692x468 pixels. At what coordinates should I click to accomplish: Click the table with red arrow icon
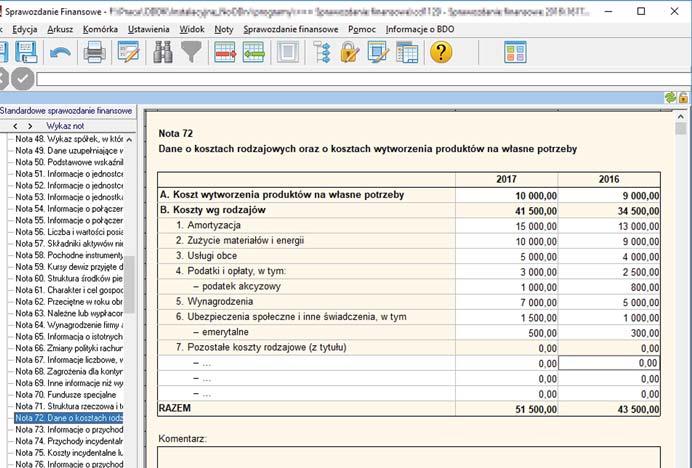point(225,52)
